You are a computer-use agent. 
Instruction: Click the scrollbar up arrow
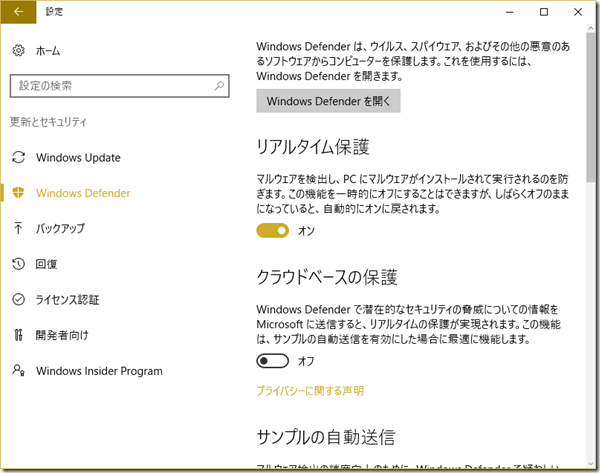pos(591,28)
